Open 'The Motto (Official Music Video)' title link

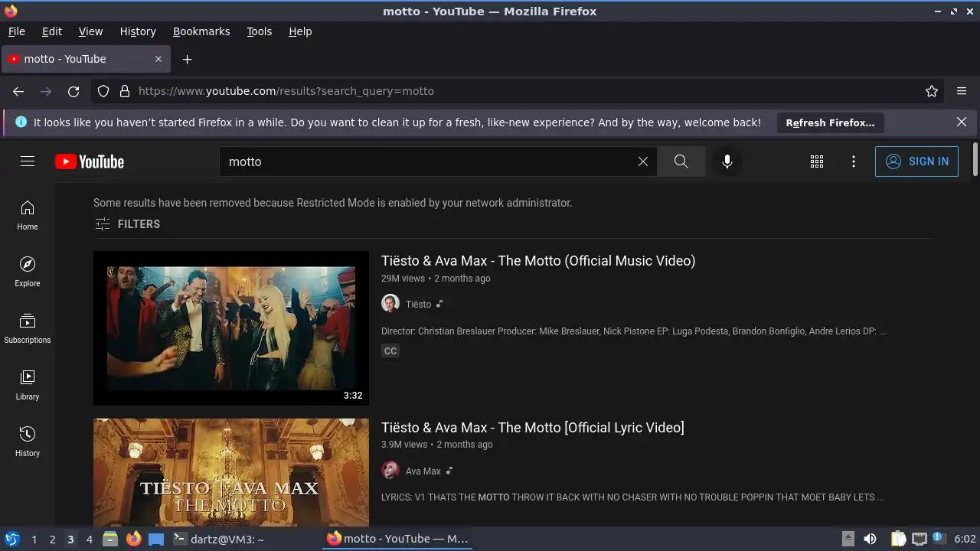[538, 261]
